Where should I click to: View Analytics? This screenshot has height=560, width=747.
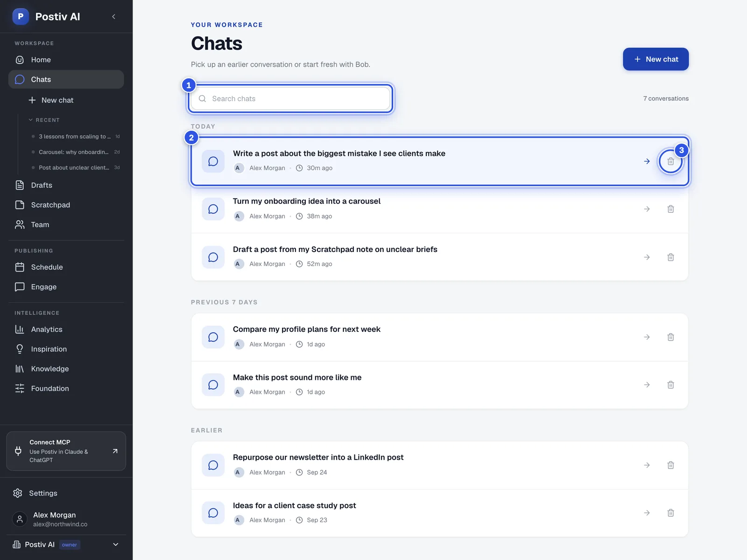tap(66, 329)
